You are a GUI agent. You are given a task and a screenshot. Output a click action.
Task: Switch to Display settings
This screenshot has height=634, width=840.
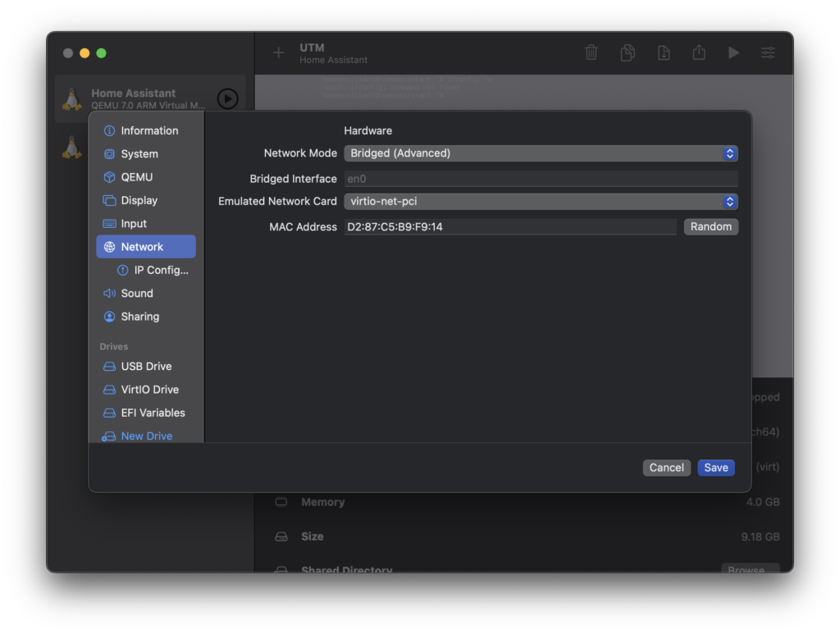coord(146,200)
